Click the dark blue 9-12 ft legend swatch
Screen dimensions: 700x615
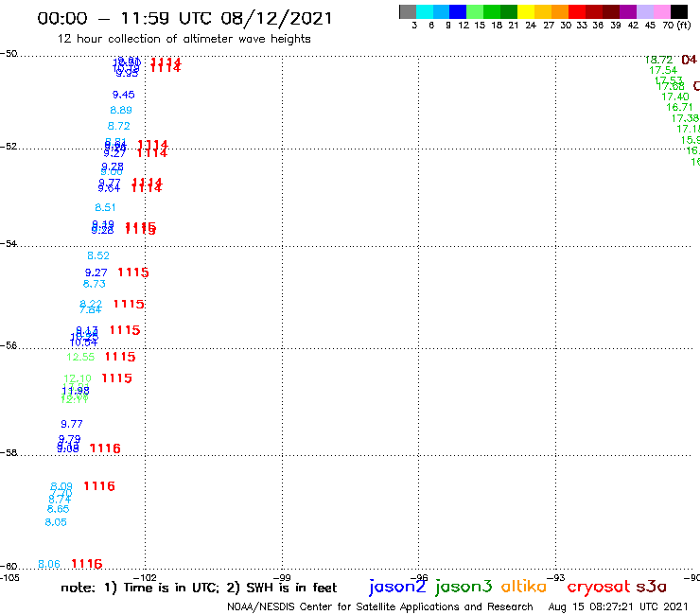point(459,11)
